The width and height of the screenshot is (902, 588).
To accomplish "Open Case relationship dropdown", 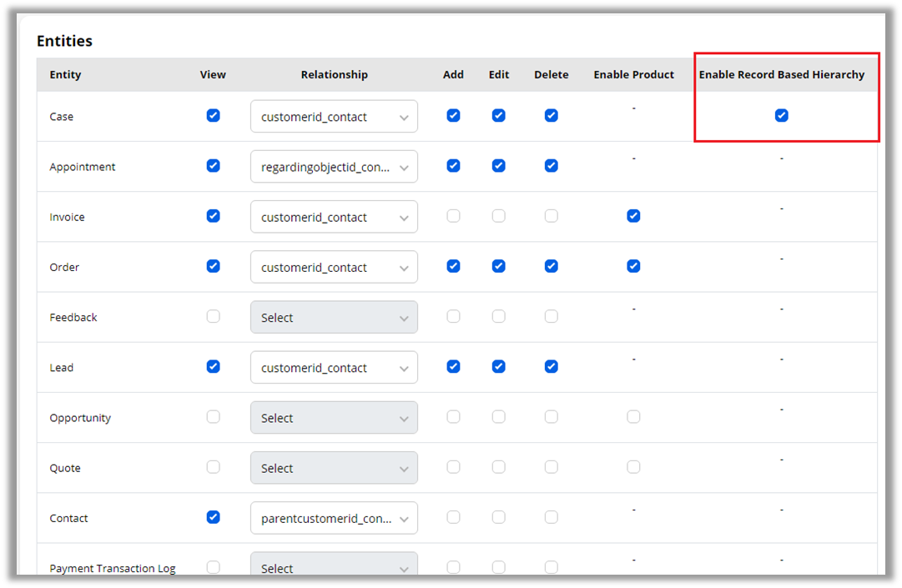I will [334, 117].
